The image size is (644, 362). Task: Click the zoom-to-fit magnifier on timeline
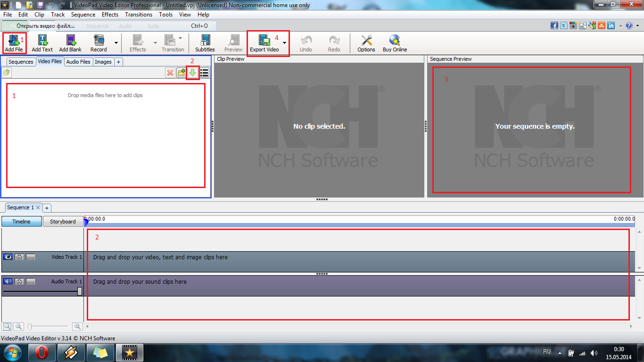7,326
